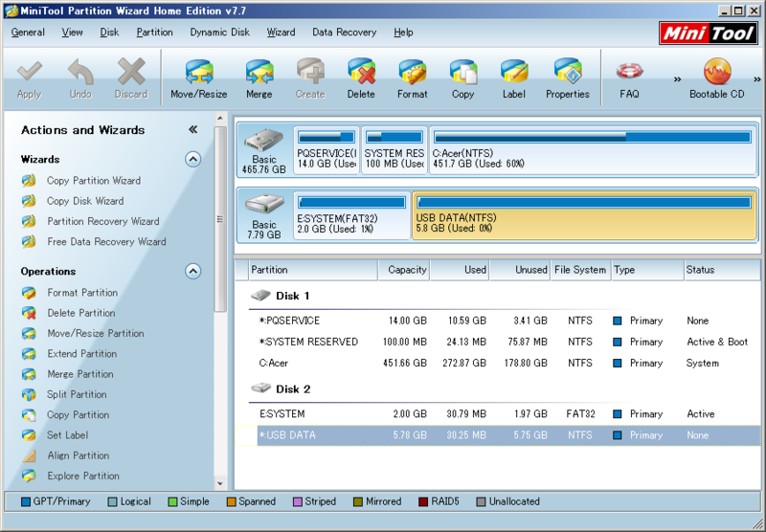Click the sidebar Merge Partition icon

(x=29, y=374)
